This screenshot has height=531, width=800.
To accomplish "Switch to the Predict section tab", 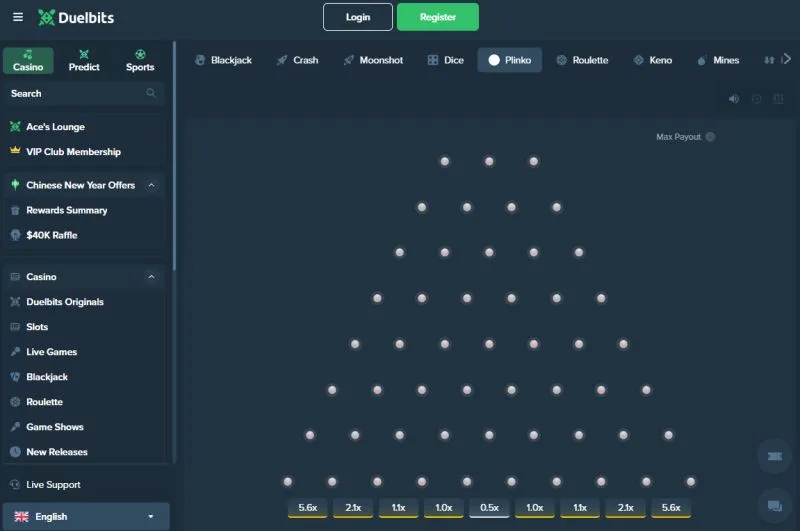I will click(x=84, y=61).
